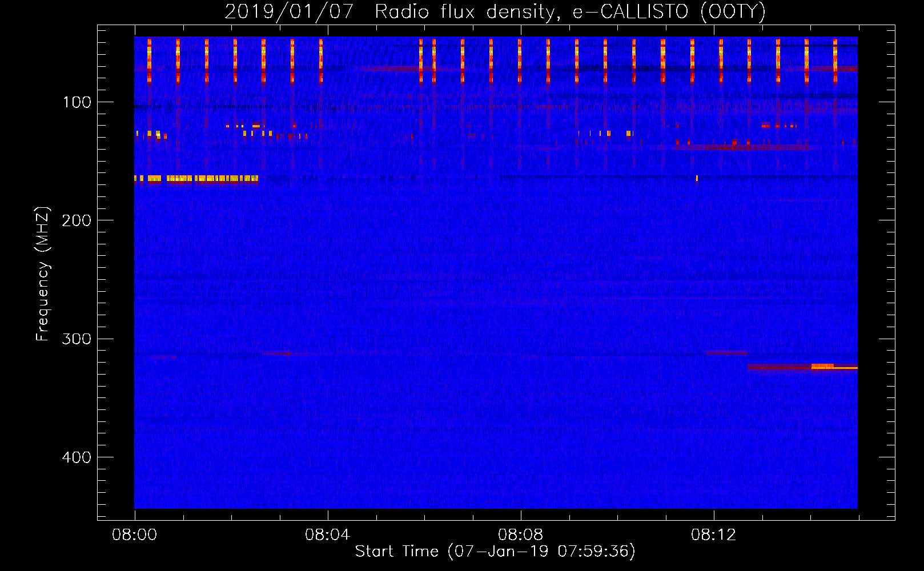Click the 400 frequency tick label

tap(77, 457)
